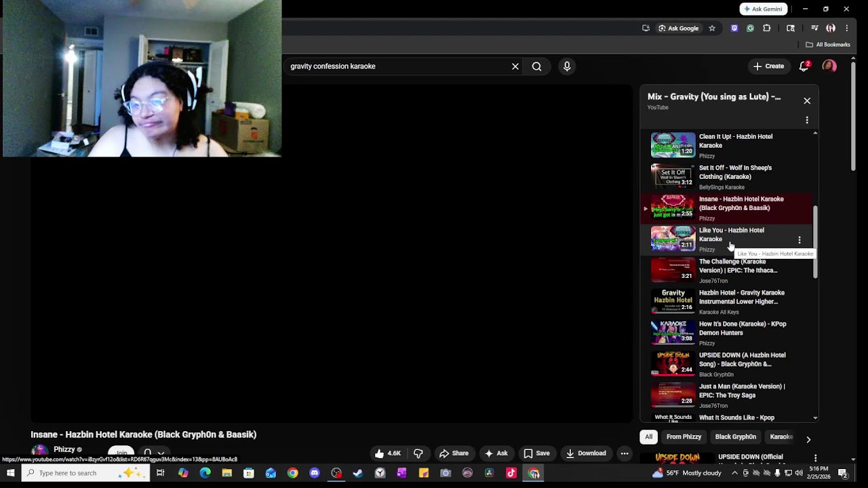Open tab search side panel icon in Chrome
Image resolution: width=868 pixels, height=488 pixels.
791,28
